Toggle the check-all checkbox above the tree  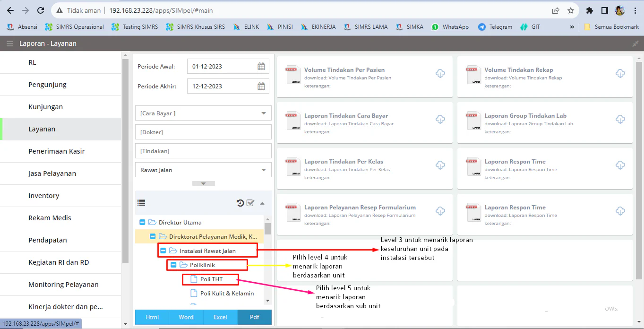[250, 203]
